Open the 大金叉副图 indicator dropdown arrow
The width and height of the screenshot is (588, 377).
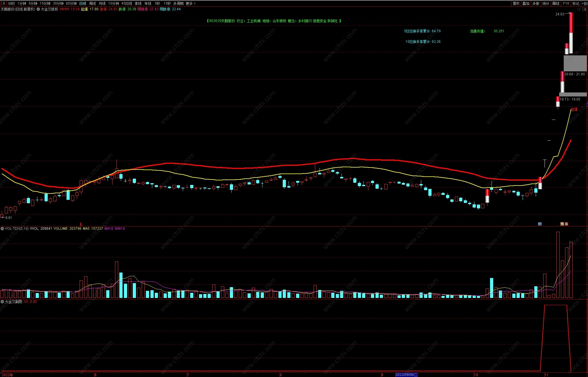click(2, 302)
